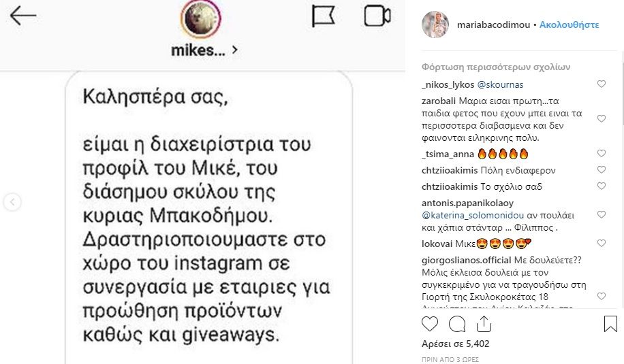Open comments via speech bubble icon
624x364 pixels.
click(457, 324)
